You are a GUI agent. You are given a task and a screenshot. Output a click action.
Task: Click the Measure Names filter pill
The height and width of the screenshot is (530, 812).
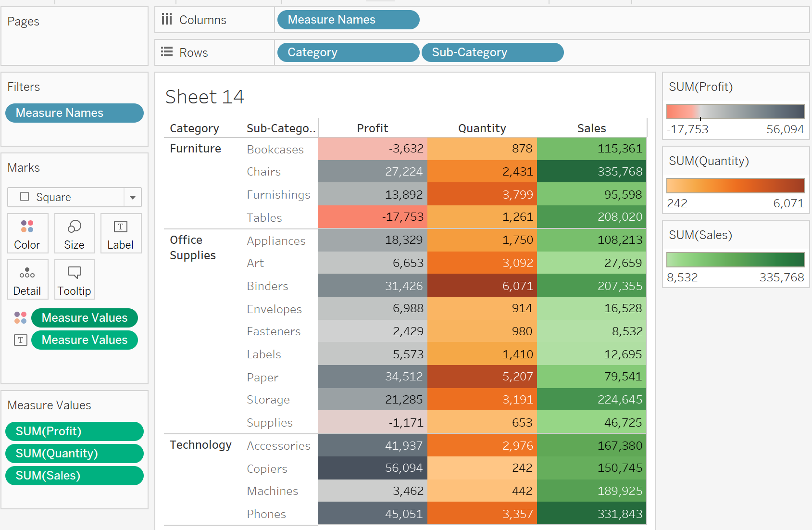[75, 113]
